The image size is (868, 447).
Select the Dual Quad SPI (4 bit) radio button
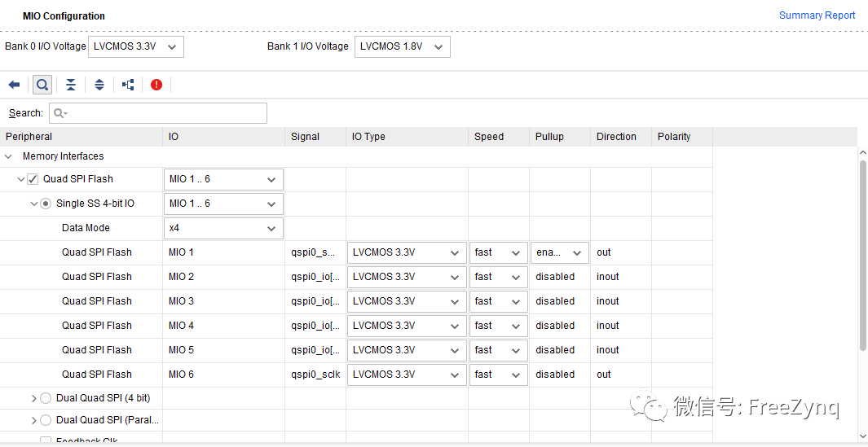coord(46,398)
